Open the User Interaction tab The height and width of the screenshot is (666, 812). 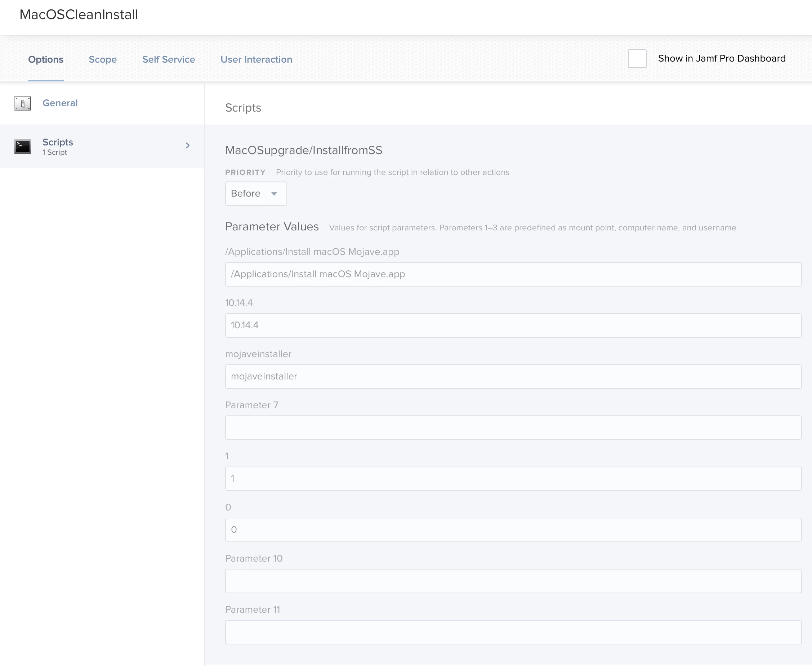tap(256, 59)
